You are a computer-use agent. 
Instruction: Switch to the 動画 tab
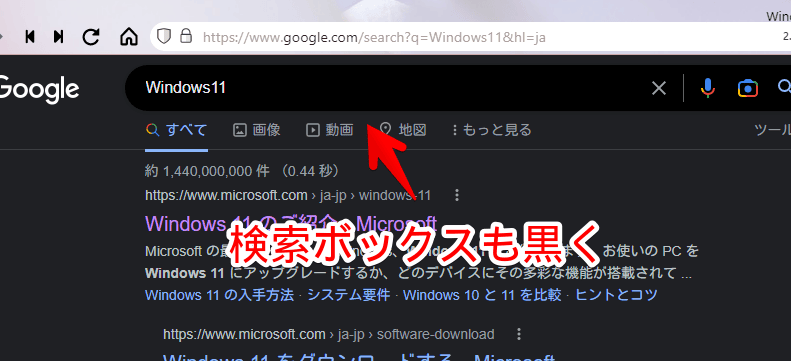(329, 131)
